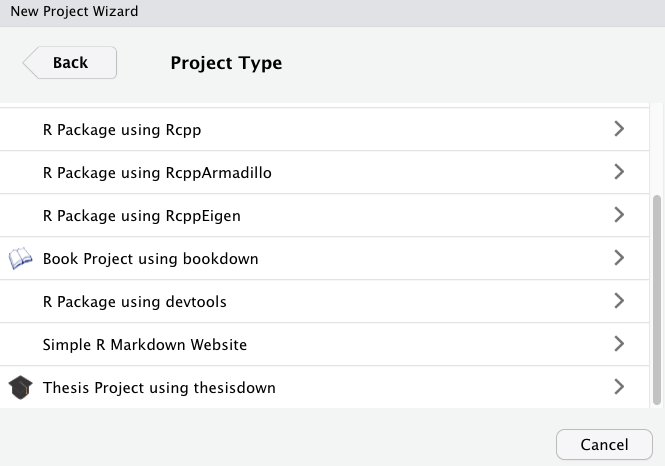Cancel the New Project Wizard

(x=604, y=444)
